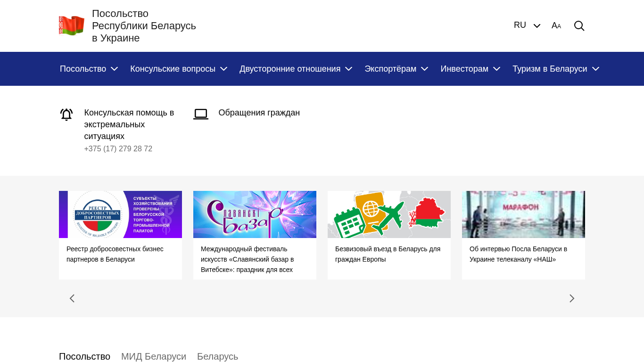
Task: Switch to the МИД Беларуси tab
Action: [x=154, y=356]
